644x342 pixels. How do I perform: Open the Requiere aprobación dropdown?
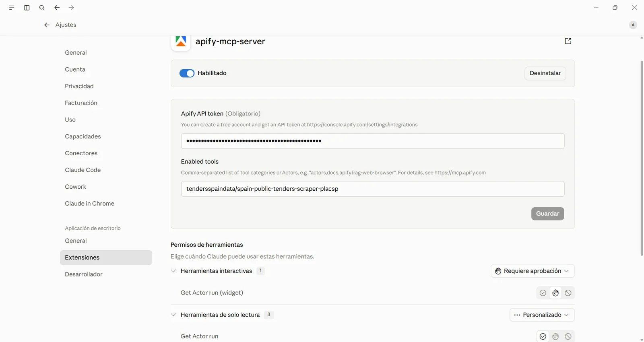click(533, 271)
